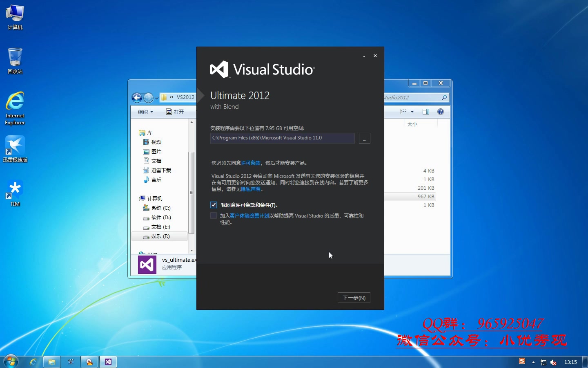
Task: Click the VS2012 breadcrumb in address bar
Action: [185, 97]
